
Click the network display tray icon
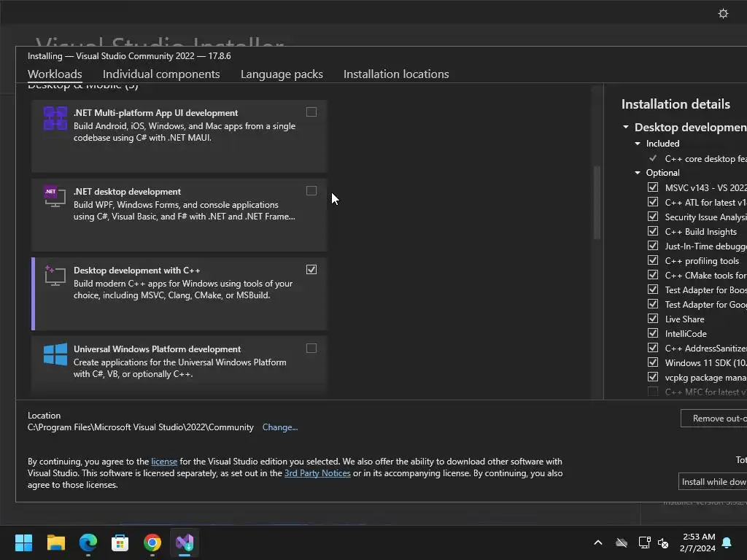click(645, 542)
